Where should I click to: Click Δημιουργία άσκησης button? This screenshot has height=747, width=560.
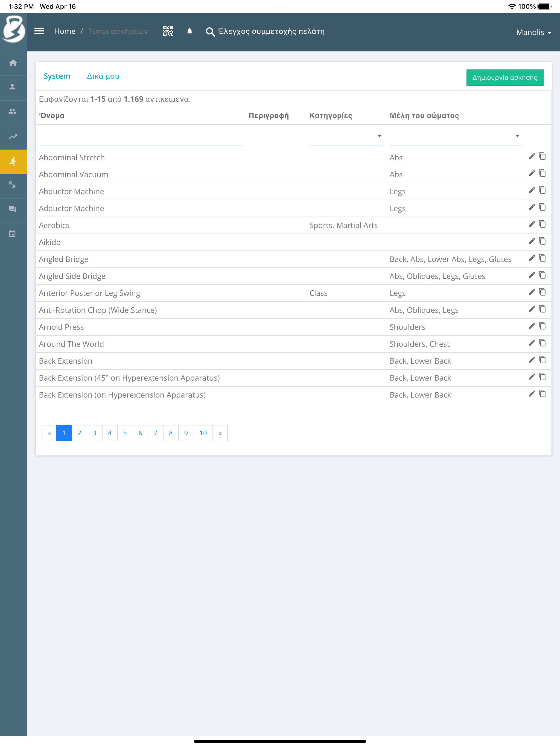[x=504, y=78]
